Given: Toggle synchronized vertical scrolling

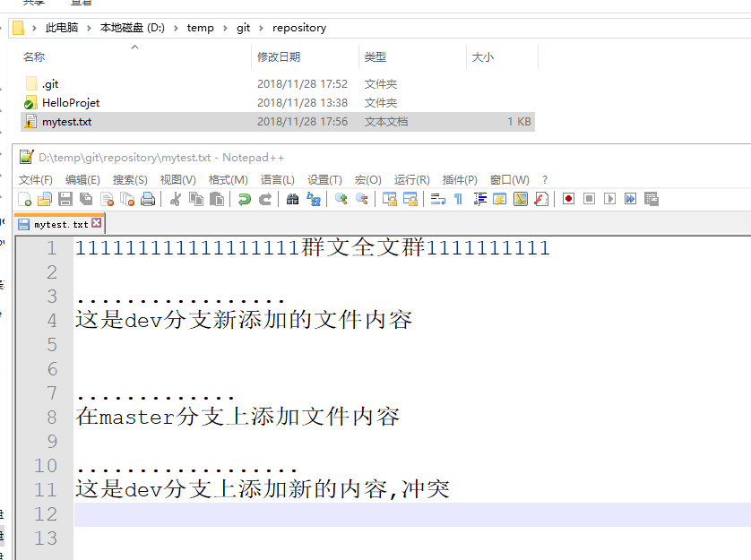Looking at the screenshot, I should pos(389,199).
